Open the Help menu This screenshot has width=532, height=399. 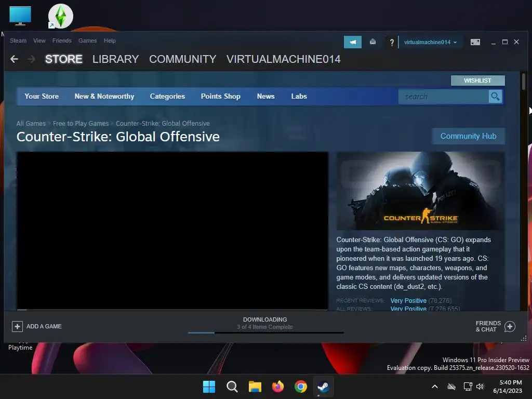pos(110,41)
